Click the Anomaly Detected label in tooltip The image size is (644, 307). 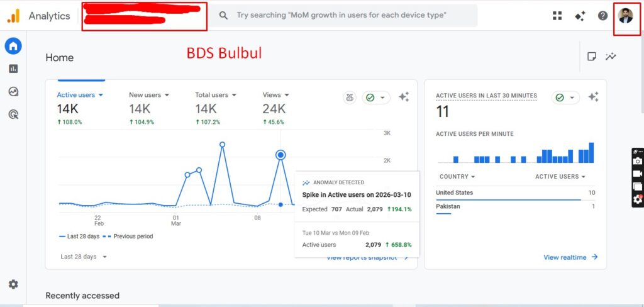click(339, 182)
